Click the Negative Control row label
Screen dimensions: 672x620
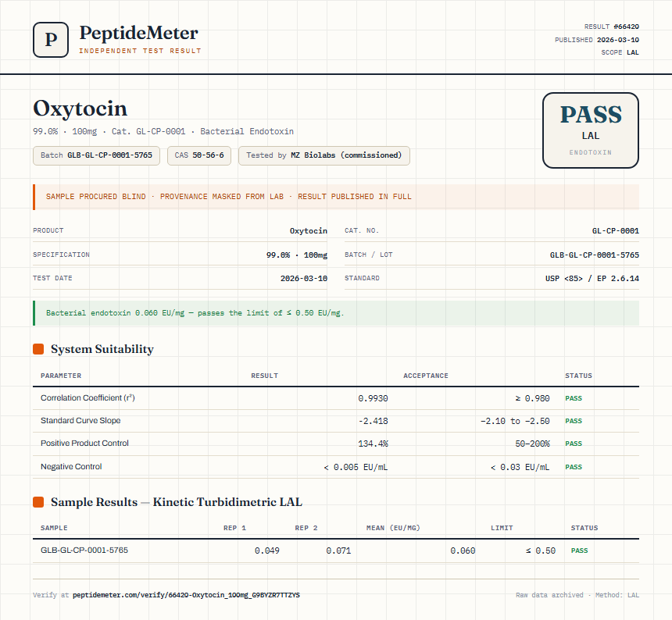71,466
